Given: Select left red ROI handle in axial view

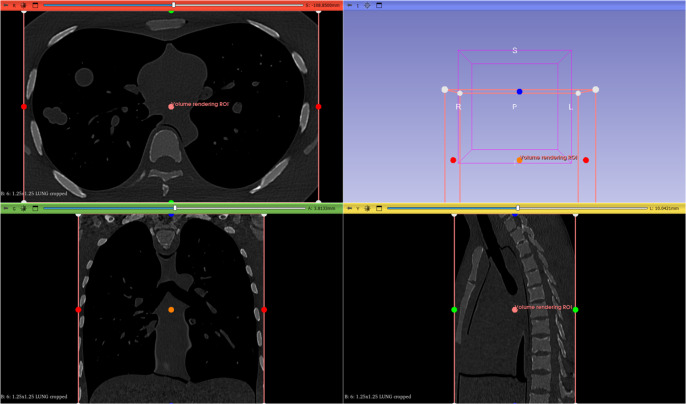Looking at the screenshot, I should (24, 106).
